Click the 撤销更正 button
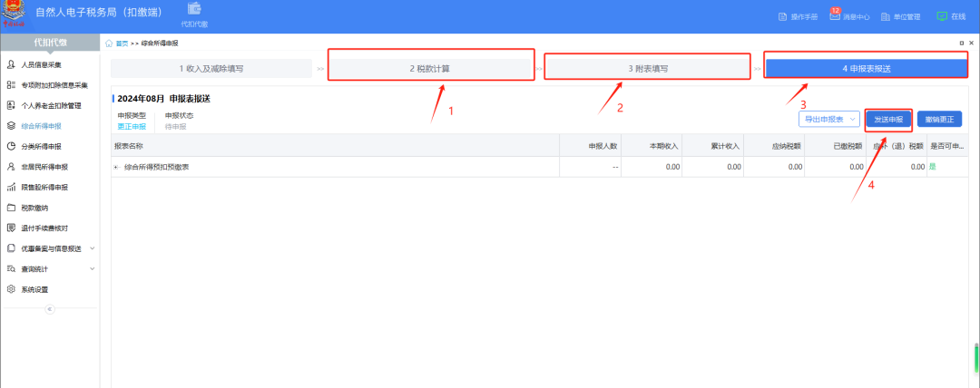This screenshot has height=388, width=980. pos(939,120)
